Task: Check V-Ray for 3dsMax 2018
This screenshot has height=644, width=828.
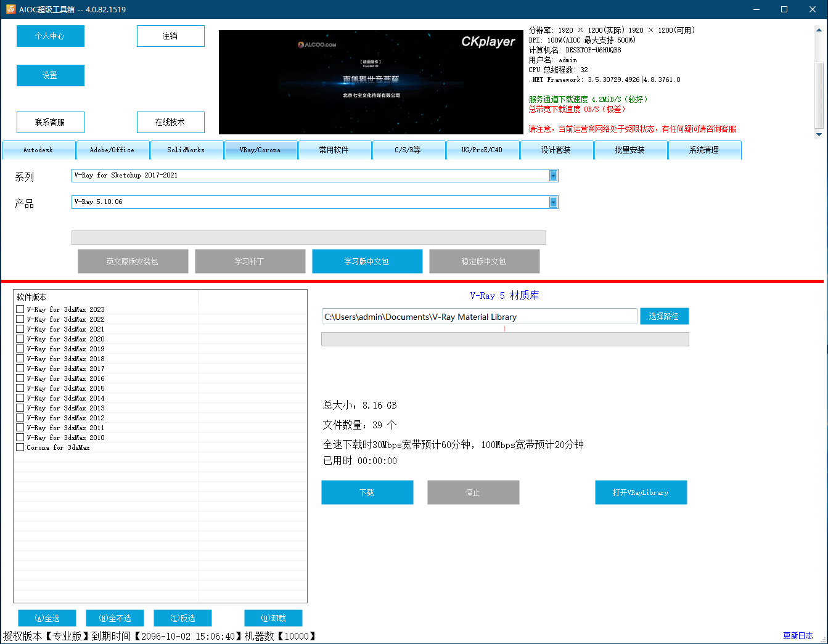Action: click(x=20, y=359)
